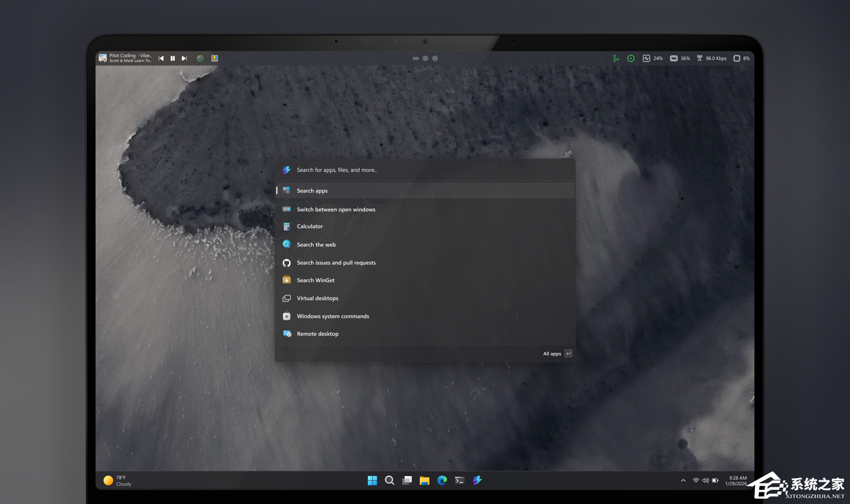
Task: Click the Pilot Coding media thumbnail
Action: point(103,58)
